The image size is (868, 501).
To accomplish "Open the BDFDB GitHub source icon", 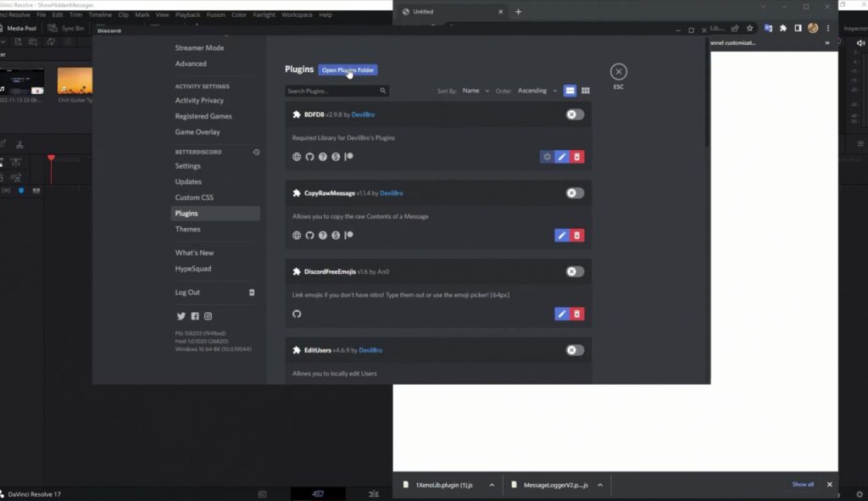I will 309,157.
